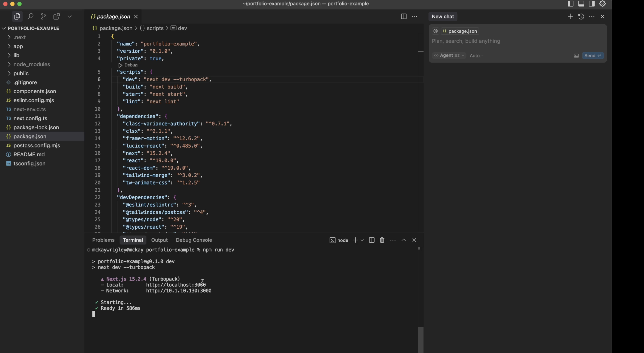Open next-env.d.ts file

click(42, 109)
